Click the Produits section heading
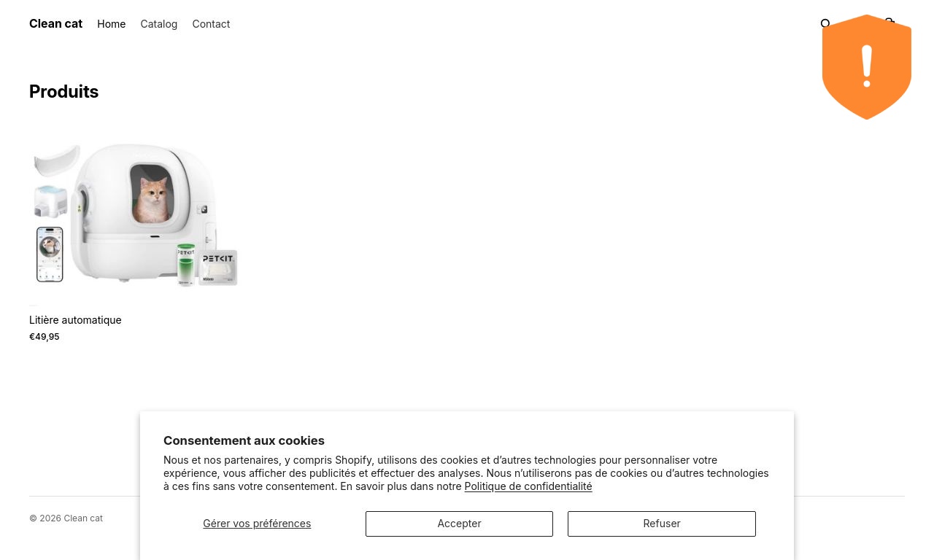 coord(63,92)
